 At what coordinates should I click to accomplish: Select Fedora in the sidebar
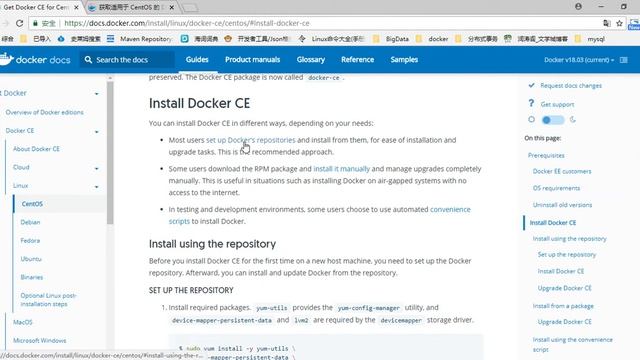tap(30, 240)
